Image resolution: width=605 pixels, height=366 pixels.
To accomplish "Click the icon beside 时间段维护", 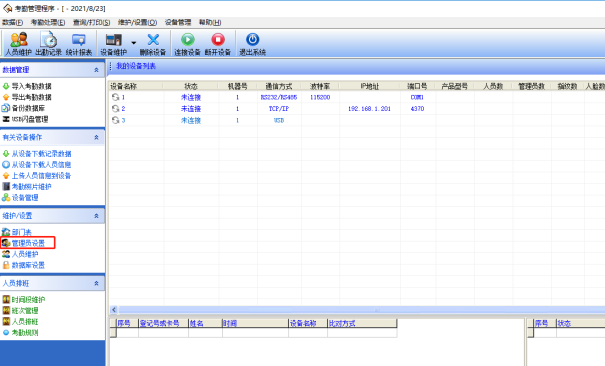I will (6, 299).
